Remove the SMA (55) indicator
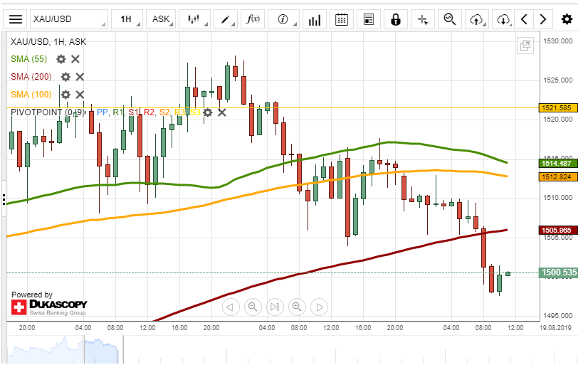 [75, 59]
